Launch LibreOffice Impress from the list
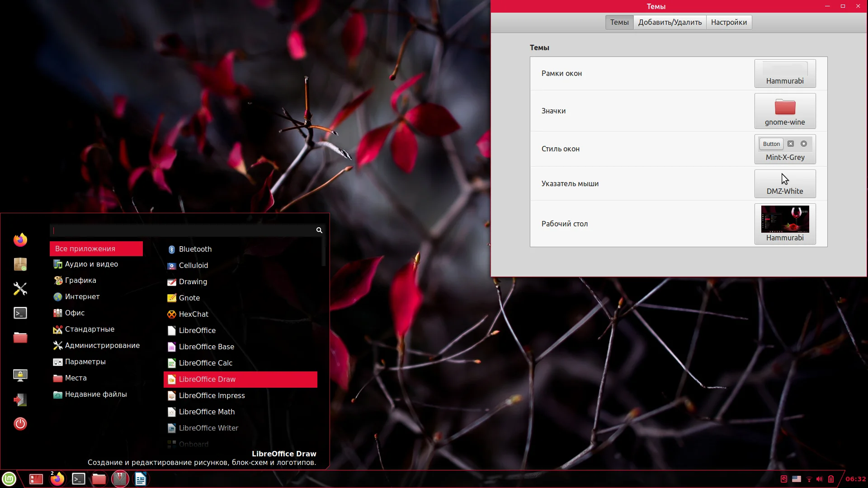The image size is (868, 488). click(212, 395)
